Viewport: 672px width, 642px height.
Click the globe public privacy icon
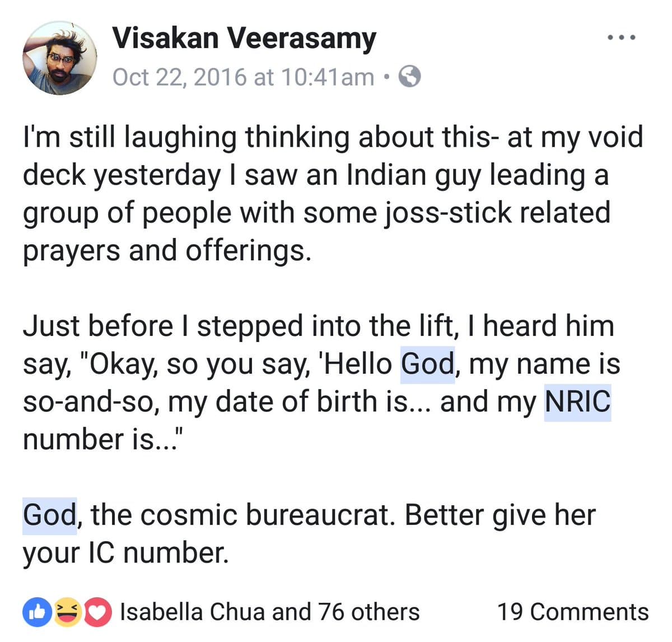(409, 76)
